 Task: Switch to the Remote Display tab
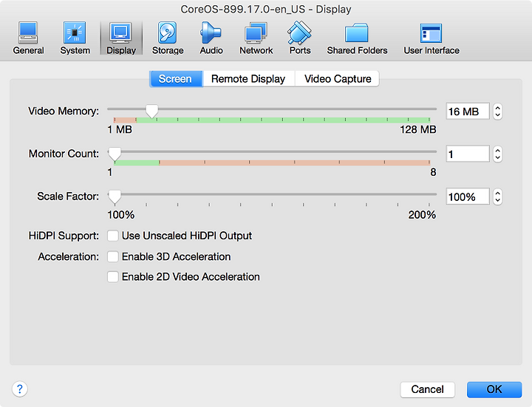[x=248, y=79]
